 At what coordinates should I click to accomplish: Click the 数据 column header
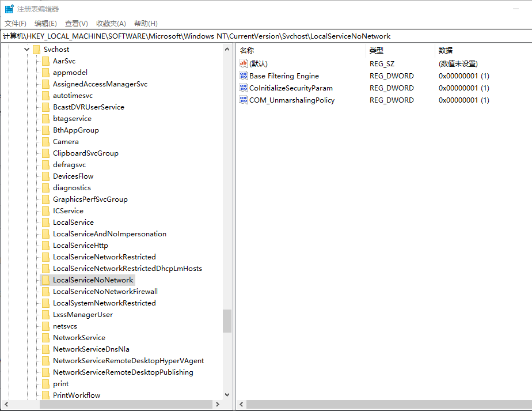(x=484, y=51)
